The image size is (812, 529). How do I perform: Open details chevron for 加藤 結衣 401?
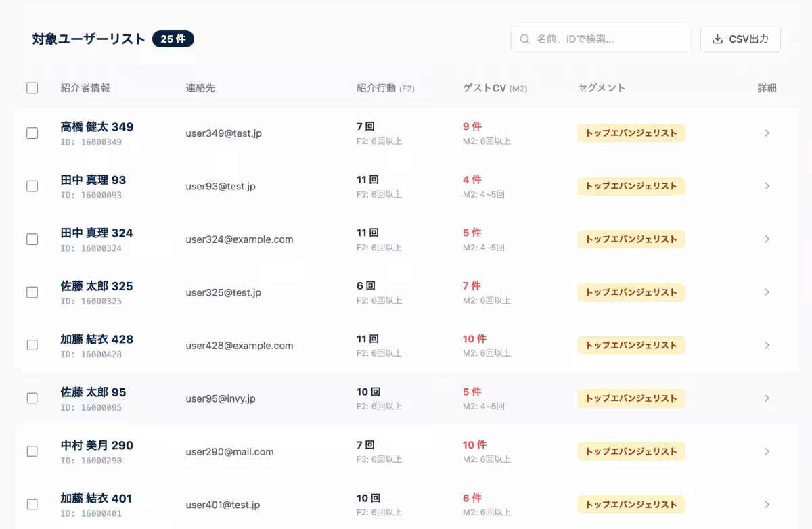[767, 504]
